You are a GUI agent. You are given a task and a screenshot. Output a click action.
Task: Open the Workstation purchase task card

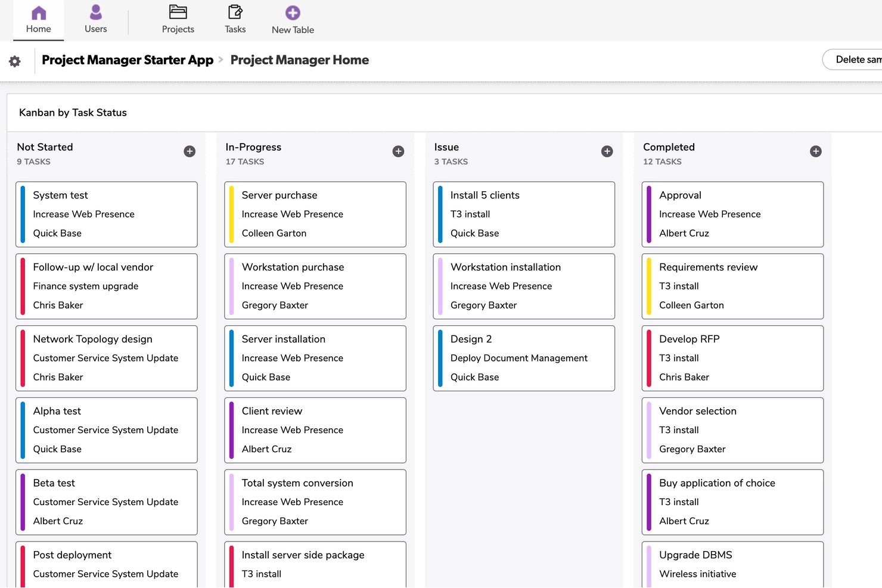click(315, 287)
